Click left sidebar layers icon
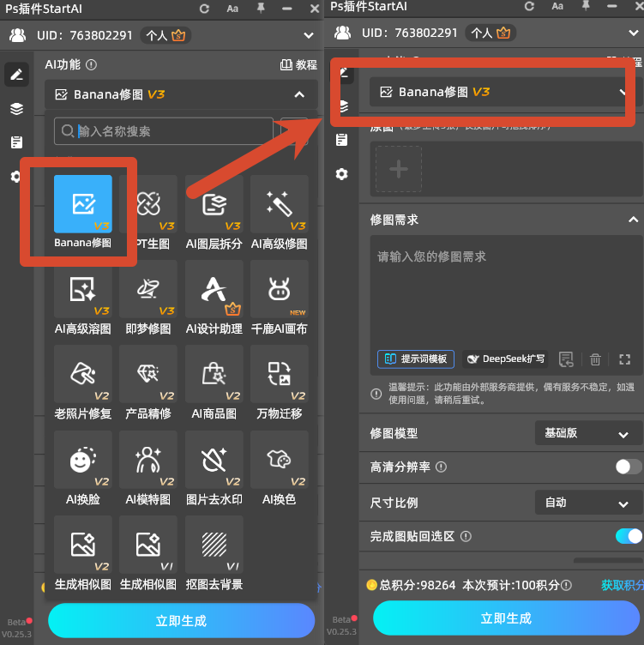Image resolution: width=644 pixels, height=645 pixels. point(16,109)
